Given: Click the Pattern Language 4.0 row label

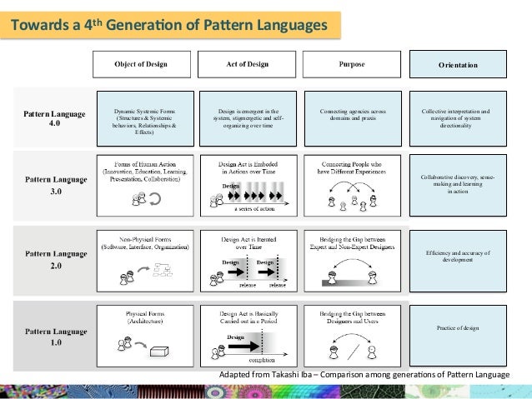Looking at the screenshot, I should [x=54, y=118].
